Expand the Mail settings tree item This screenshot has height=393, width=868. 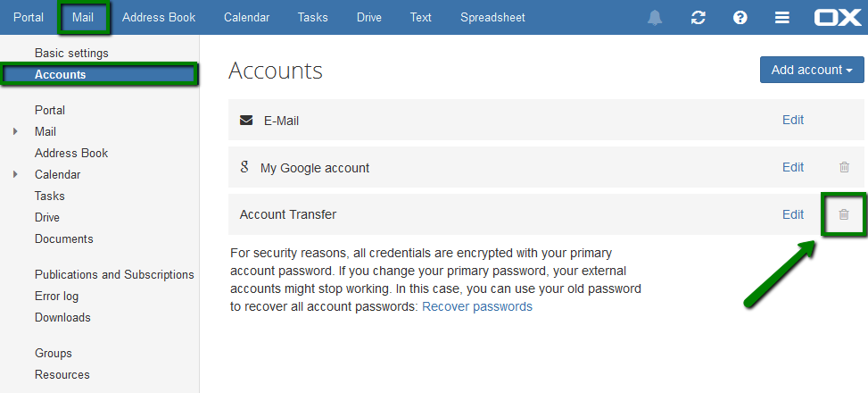15,132
